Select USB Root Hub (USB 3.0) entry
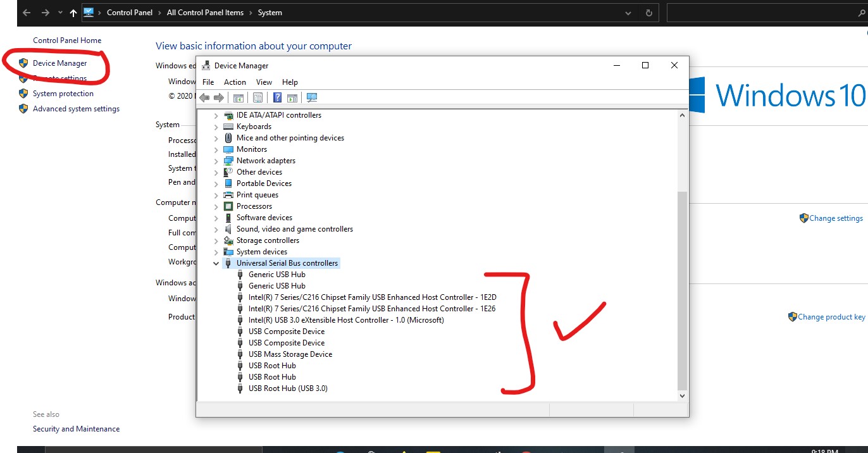868x453 pixels. point(288,388)
